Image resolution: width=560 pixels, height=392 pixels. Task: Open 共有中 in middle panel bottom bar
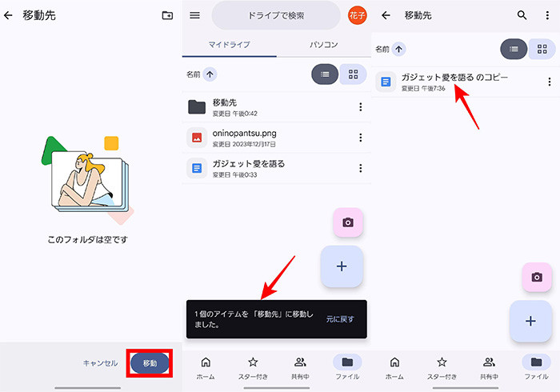[300, 368]
